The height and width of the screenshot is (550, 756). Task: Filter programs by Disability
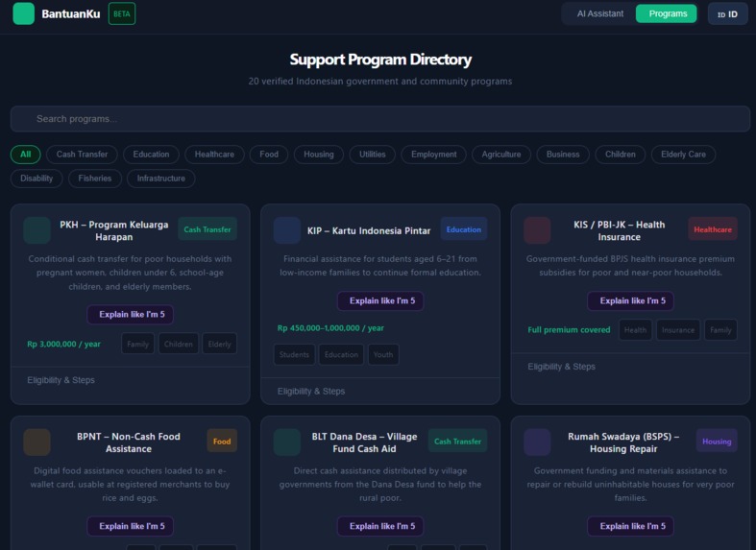(37, 179)
